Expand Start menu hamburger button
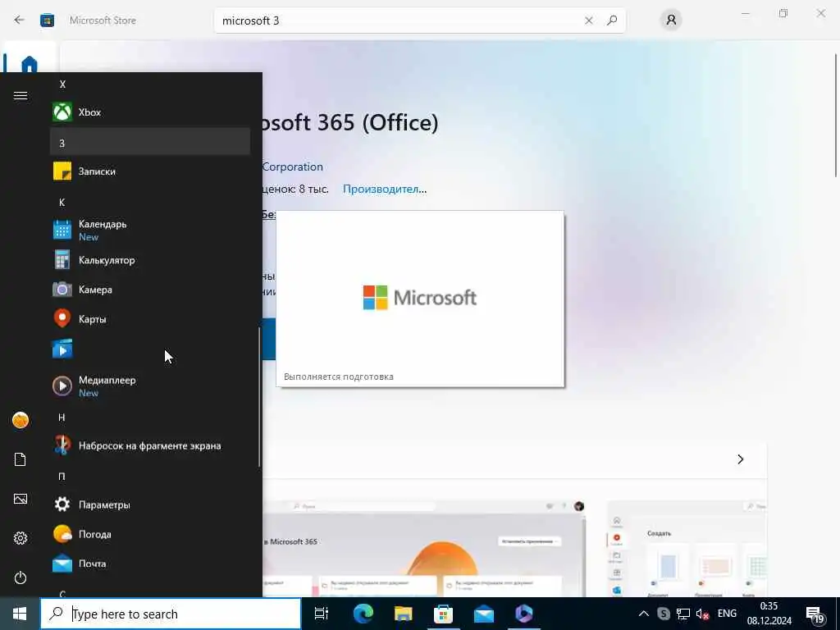 [x=21, y=95]
